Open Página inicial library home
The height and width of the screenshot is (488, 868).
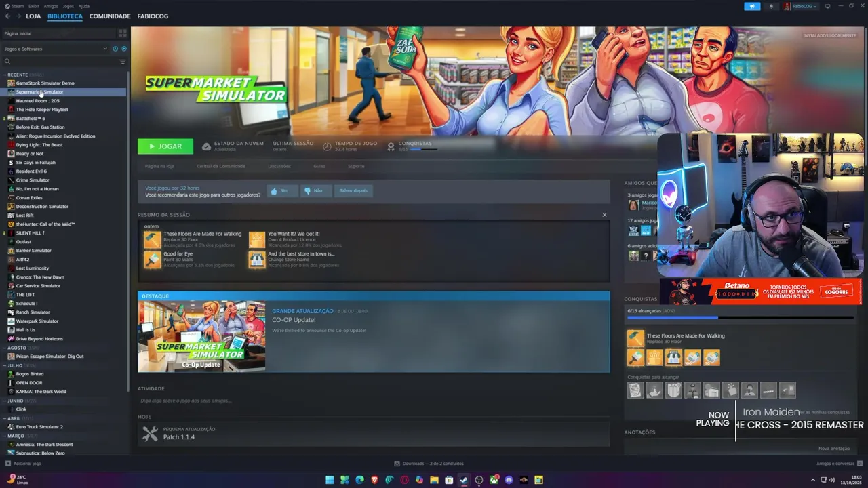[58, 33]
